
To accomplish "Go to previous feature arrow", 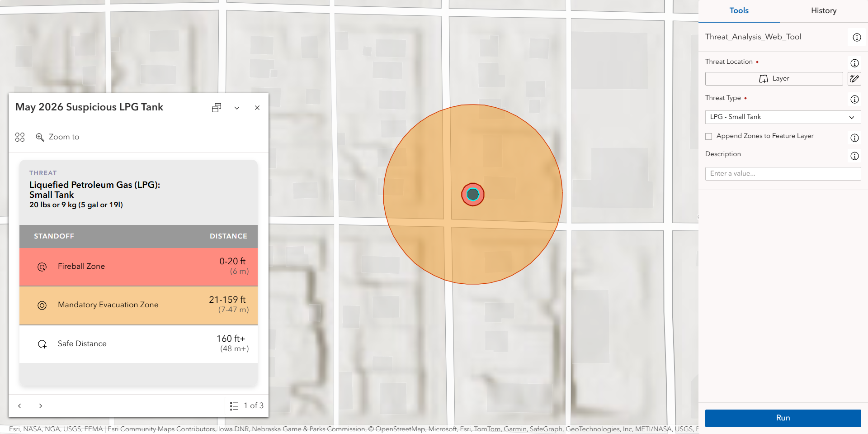I will point(20,406).
